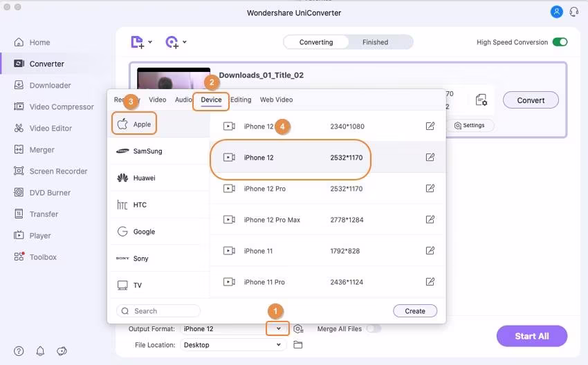The image size is (588, 365).
Task: Switch to the Audio tab
Action: [184, 100]
